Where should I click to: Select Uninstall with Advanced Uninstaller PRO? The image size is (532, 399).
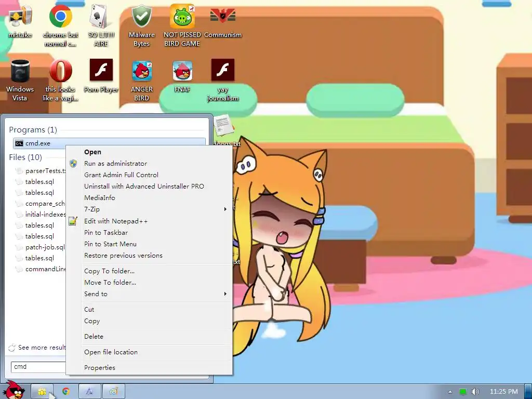point(144,187)
